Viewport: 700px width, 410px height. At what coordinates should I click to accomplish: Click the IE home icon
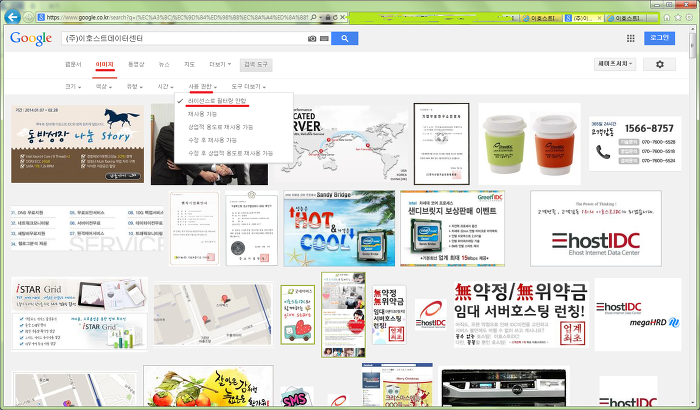(667, 17)
